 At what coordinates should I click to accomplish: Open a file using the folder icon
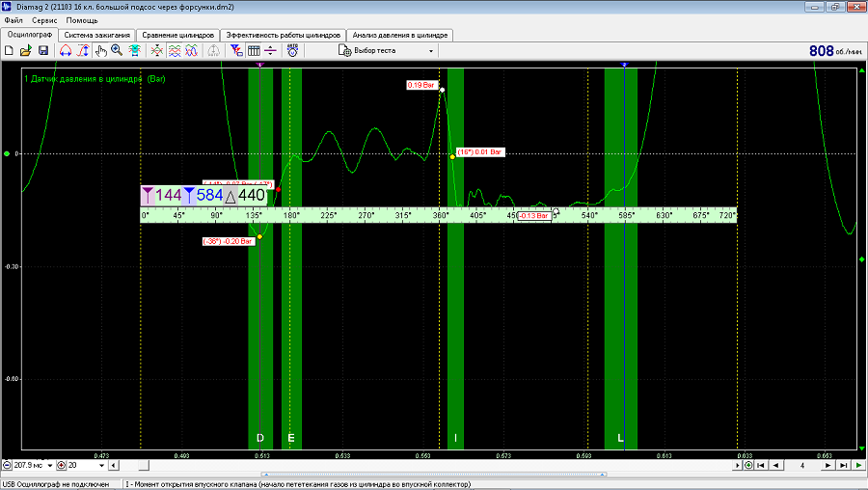[25, 50]
